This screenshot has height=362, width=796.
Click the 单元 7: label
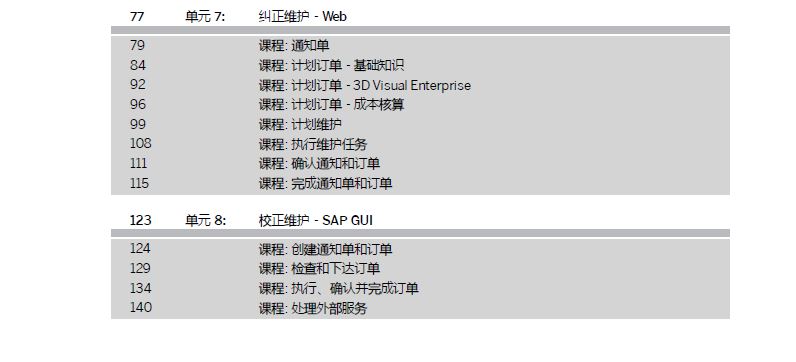coord(205,17)
